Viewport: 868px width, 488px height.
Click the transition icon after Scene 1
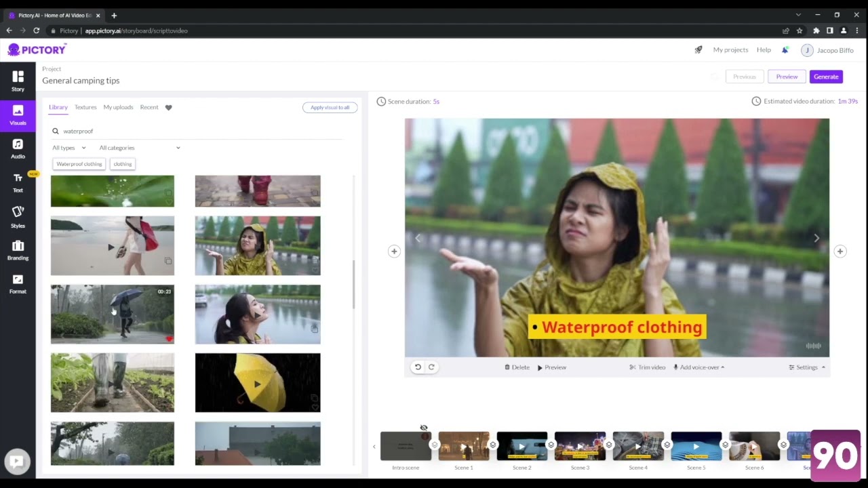tap(493, 445)
